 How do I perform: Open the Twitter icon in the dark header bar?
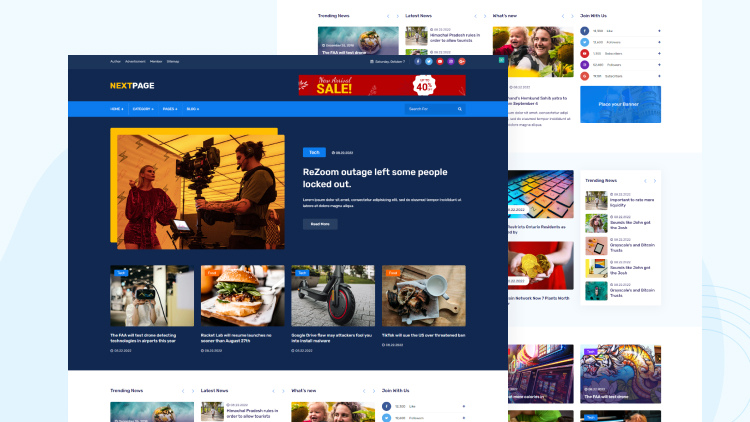click(429, 61)
